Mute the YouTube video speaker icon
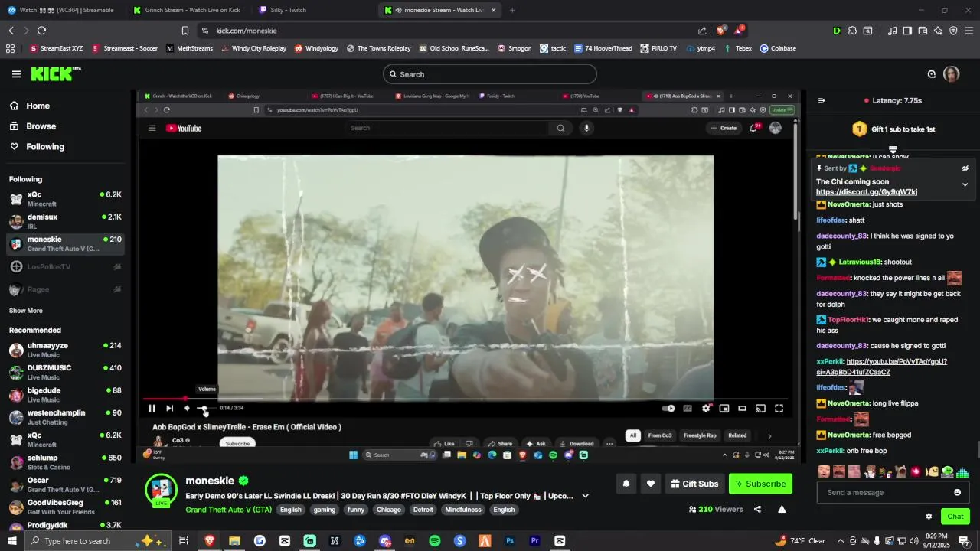980x551 pixels. point(186,408)
